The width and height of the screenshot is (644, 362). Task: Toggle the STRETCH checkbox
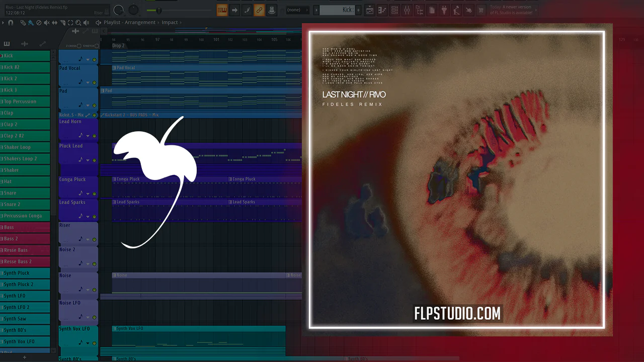[97, 46]
